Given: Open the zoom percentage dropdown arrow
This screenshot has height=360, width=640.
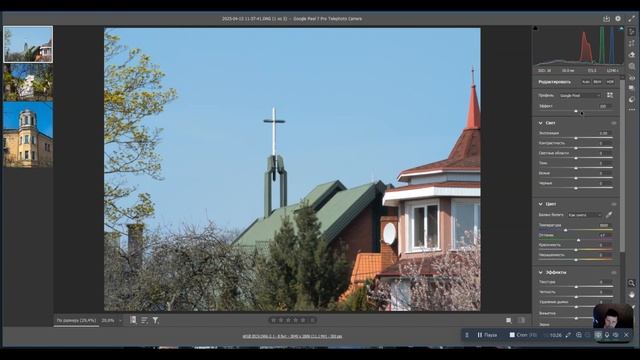Looking at the screenshot, I should click(x=120, y=320).
